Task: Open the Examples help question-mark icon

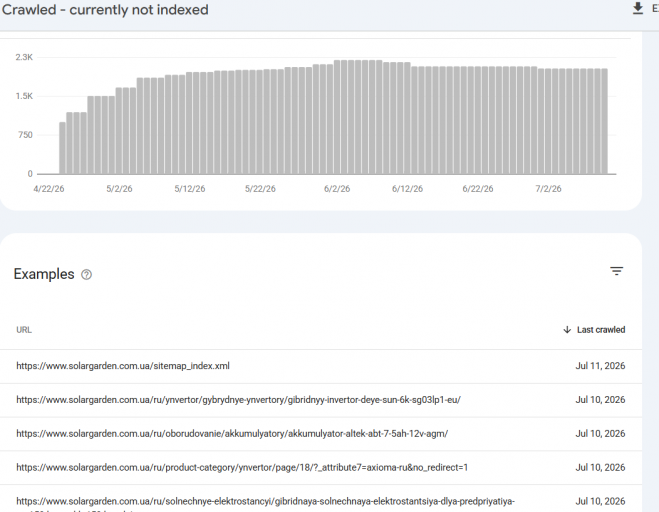Action: (x=86, y=274)
